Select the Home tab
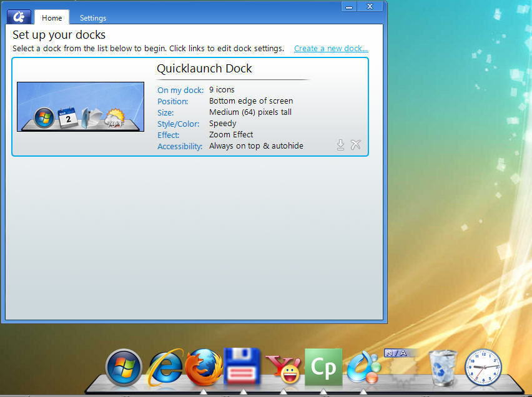532x397 pixels. coord(51,17)
